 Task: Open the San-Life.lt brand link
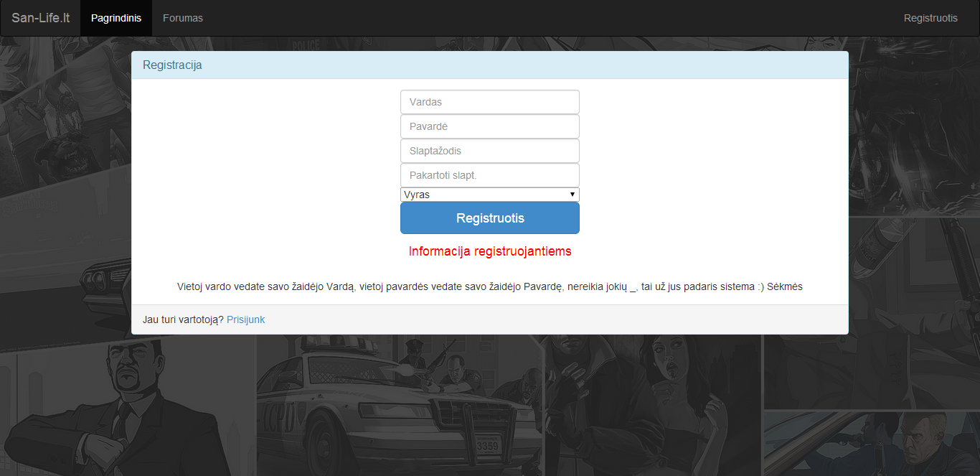point(40,18)
